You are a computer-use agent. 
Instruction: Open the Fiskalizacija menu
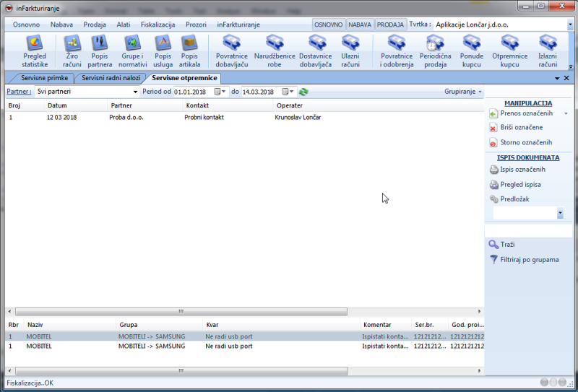tap(158, 25)
